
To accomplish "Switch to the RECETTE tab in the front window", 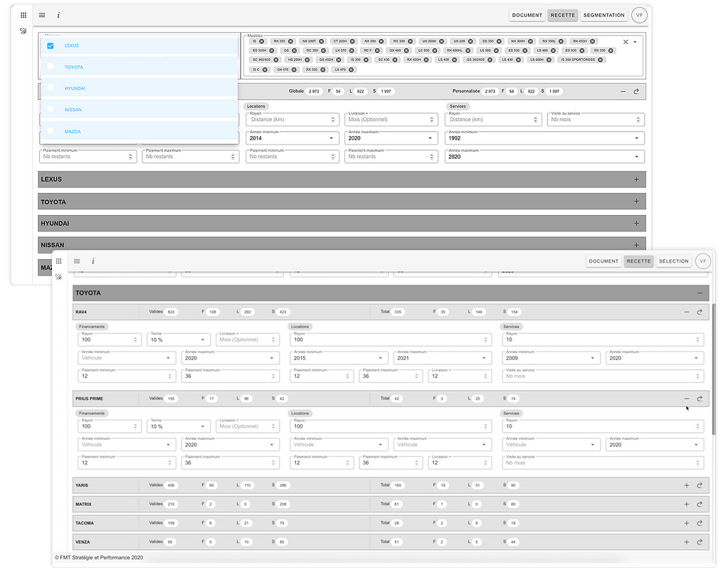I will click(639, 261).
